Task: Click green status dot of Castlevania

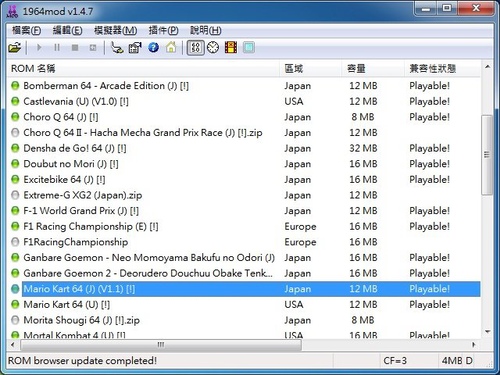Action: click(15, 101)
